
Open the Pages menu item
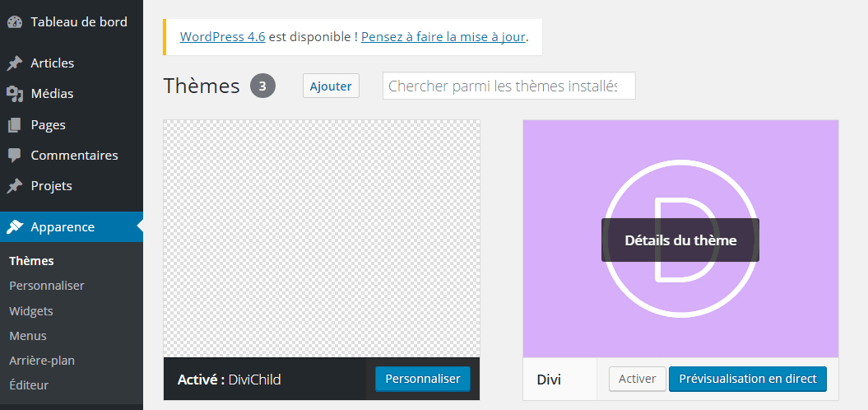coord(72,124)
